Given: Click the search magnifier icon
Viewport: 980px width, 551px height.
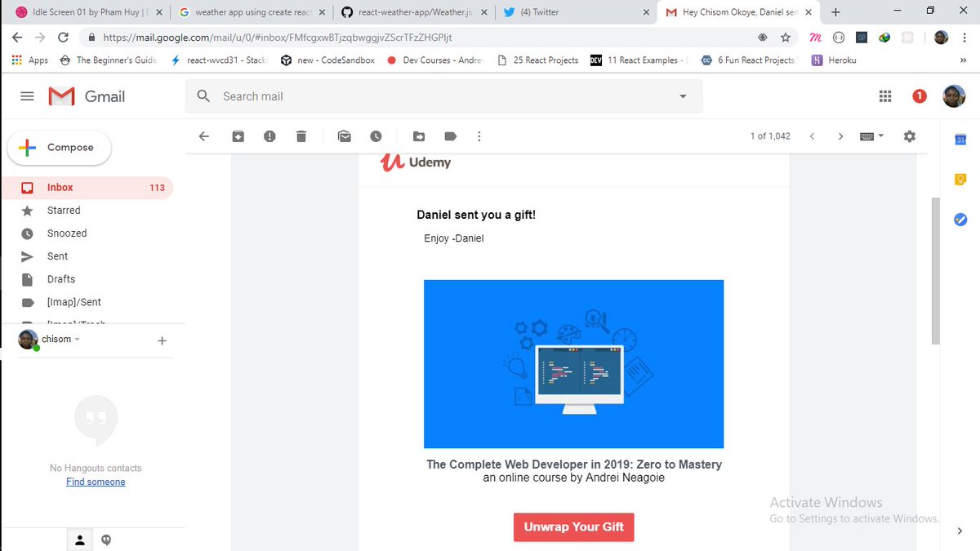Looking at the screenshot, I should click(x=204, y=96).
